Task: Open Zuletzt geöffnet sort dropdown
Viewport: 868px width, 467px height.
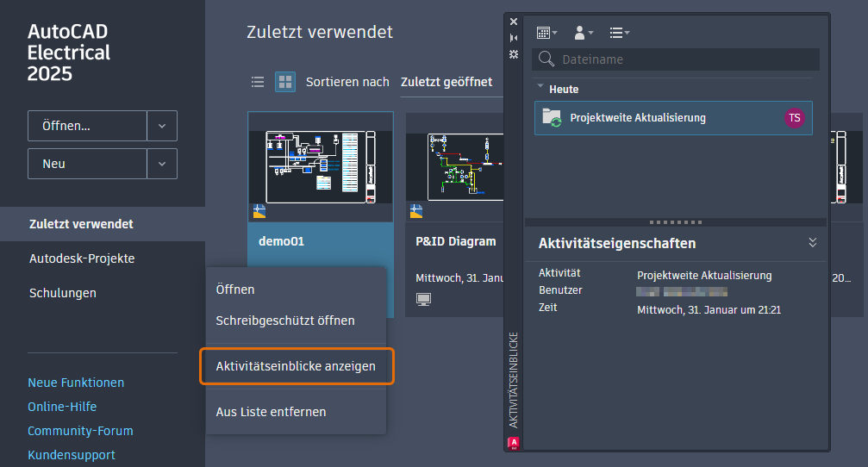Action: (x=446, y=82)
